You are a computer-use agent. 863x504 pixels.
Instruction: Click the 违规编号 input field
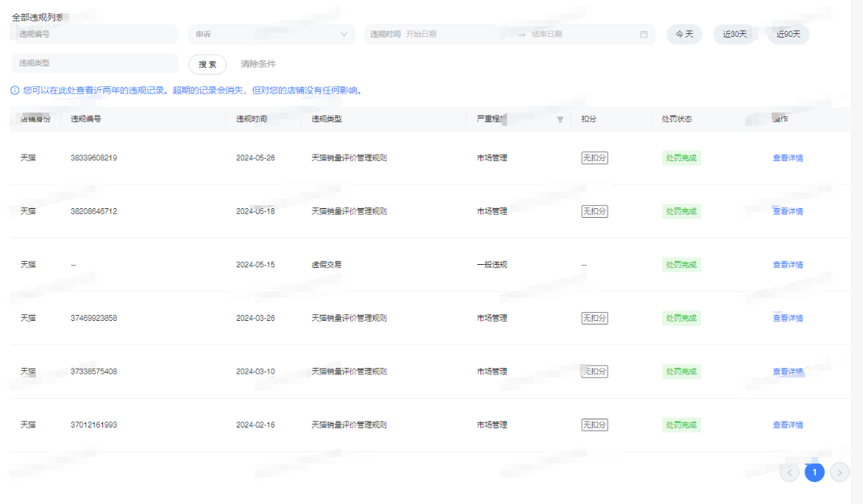[95, 35]
